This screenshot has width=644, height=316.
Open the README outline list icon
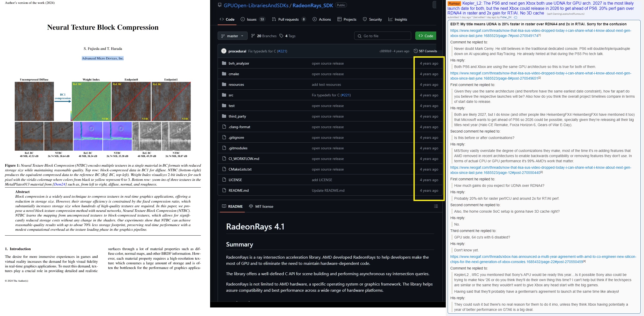pyautogui.click(x=436, y=206)
